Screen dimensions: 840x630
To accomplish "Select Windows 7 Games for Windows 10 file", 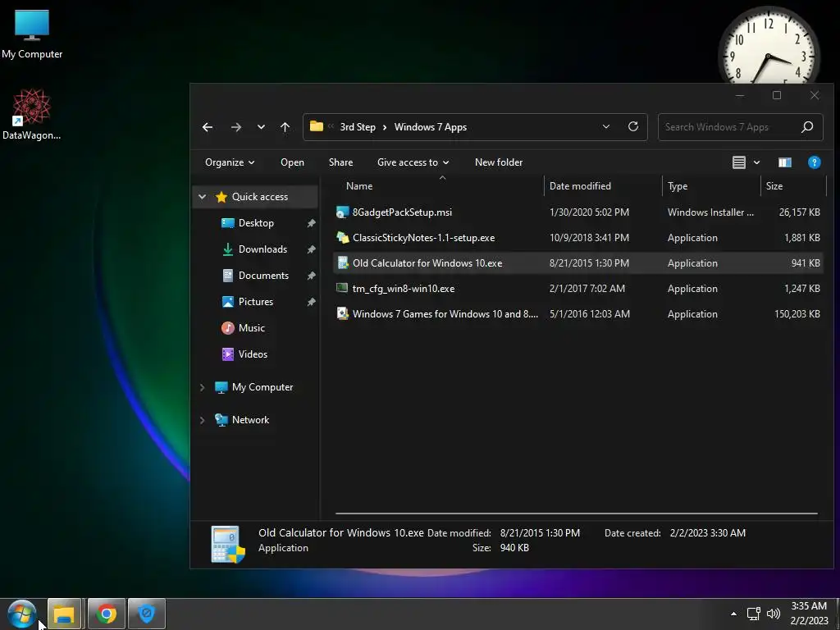I will [x=445, y=314].
